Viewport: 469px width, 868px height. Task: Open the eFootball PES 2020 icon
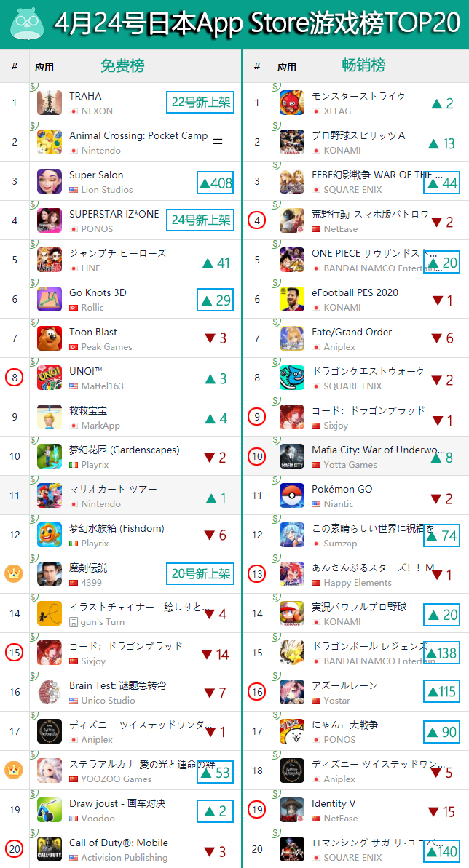click(x=291, y=299)
